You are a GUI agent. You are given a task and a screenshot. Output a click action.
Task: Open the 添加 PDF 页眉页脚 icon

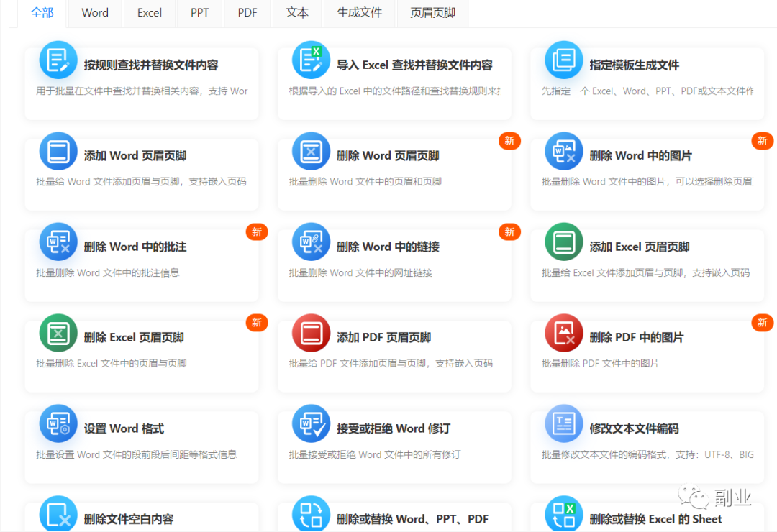[310, 333]
